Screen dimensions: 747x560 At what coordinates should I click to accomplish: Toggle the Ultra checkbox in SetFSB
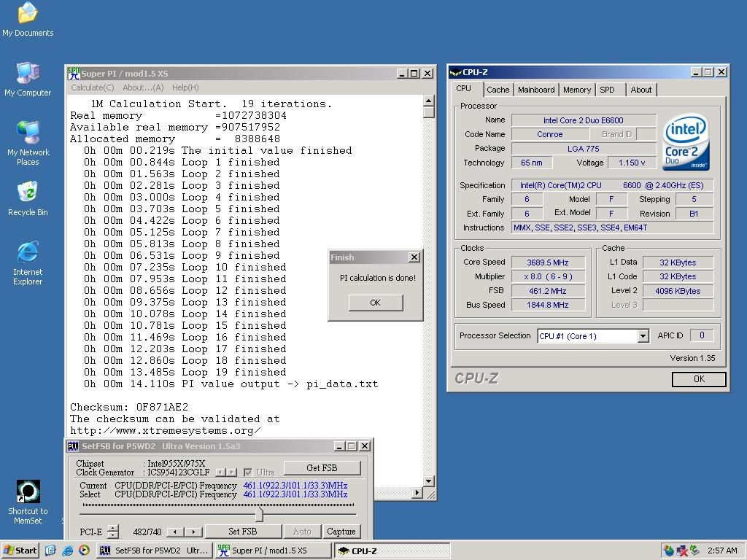[x=248, y=472]
